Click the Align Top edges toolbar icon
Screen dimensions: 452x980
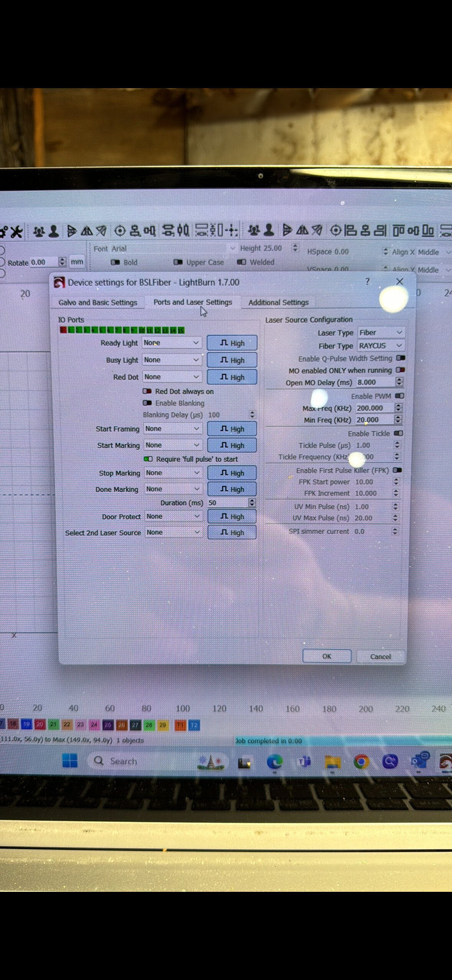pos(398,230)
